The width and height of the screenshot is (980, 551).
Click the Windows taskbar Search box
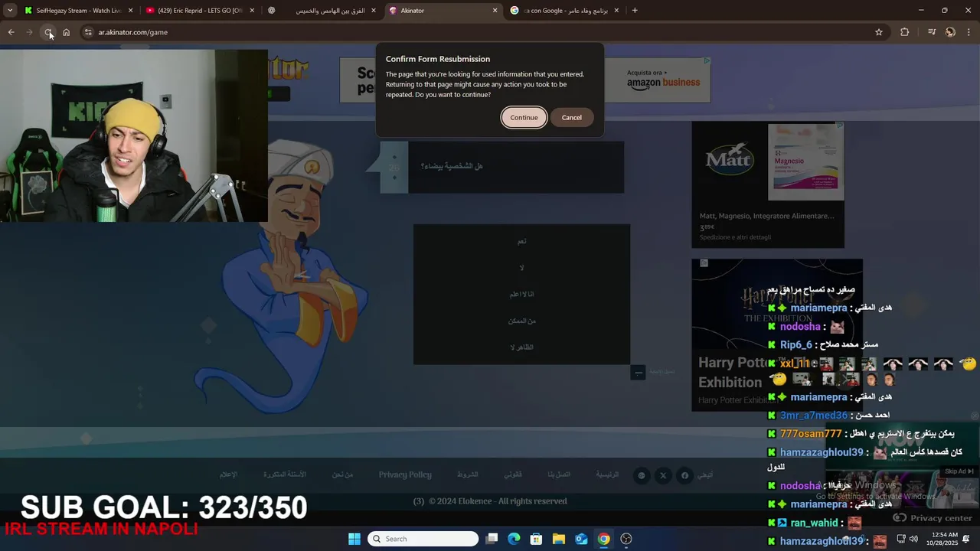423,539
